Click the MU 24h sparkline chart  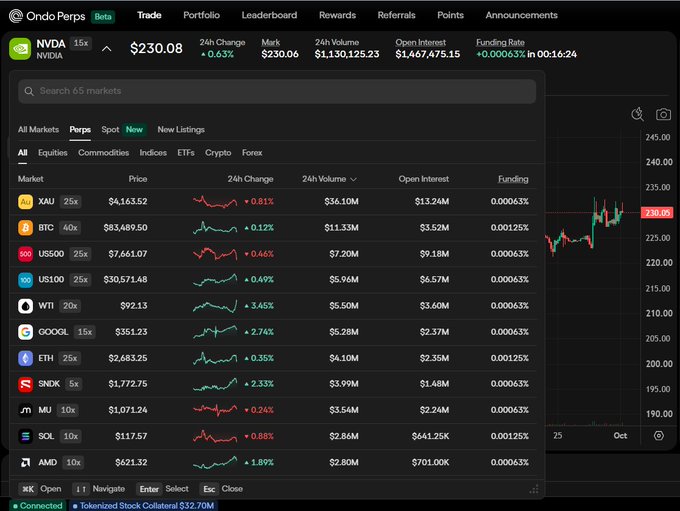pyautogui.click(x=215, y=410)
